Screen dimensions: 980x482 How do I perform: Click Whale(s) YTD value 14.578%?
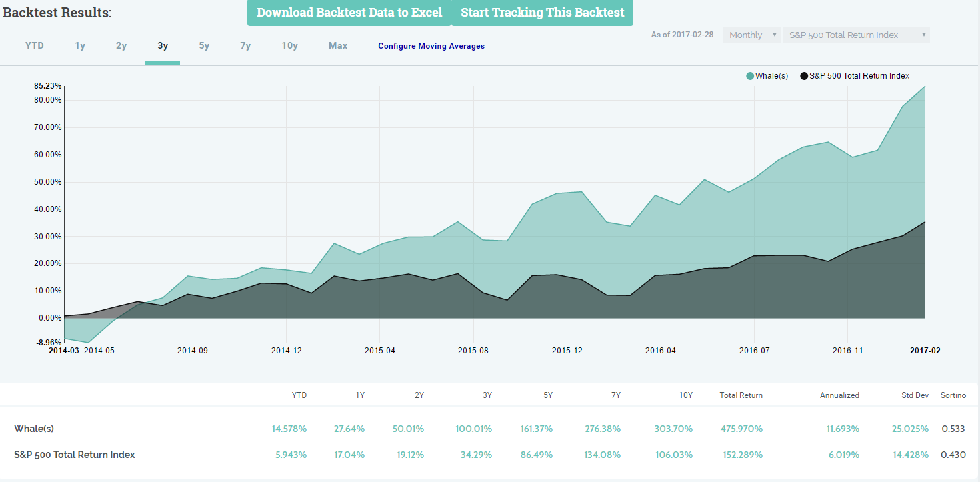[x=289, y=429]
